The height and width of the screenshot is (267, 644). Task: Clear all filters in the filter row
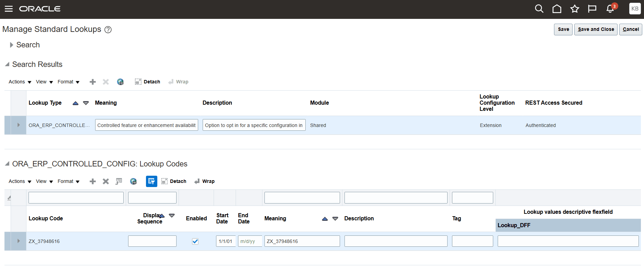coord(9,198)
